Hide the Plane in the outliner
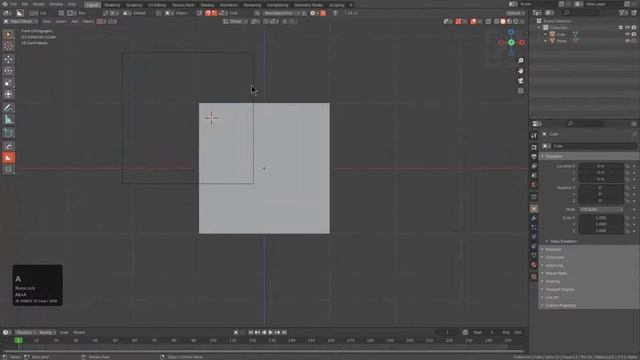640x360 pixels. tap(627, 41)
